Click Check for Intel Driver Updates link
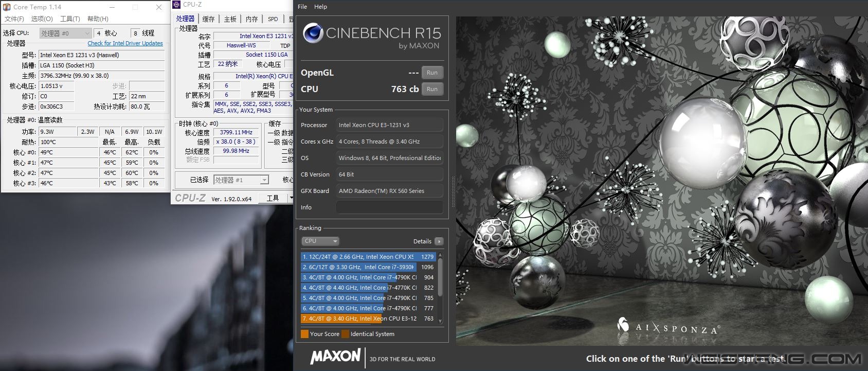Screen dimensions: 868x371 (125, 43)
